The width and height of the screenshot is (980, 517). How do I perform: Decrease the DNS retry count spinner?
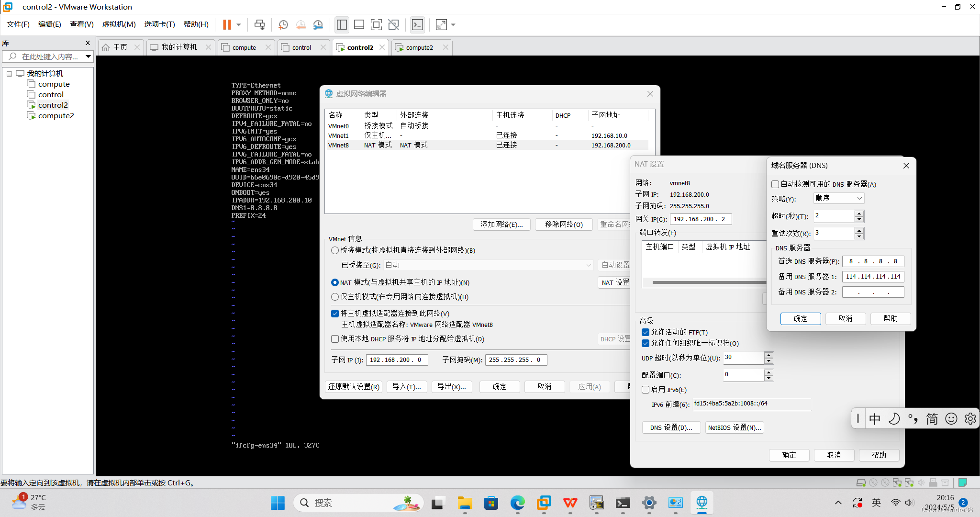pyautogui.click(x=859, y=236)
